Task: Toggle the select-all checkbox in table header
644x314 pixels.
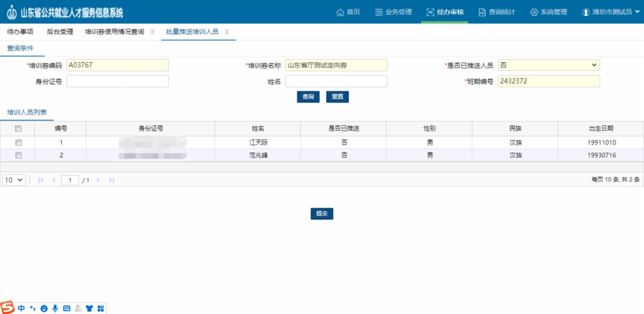Action: (x=18, y=128)
